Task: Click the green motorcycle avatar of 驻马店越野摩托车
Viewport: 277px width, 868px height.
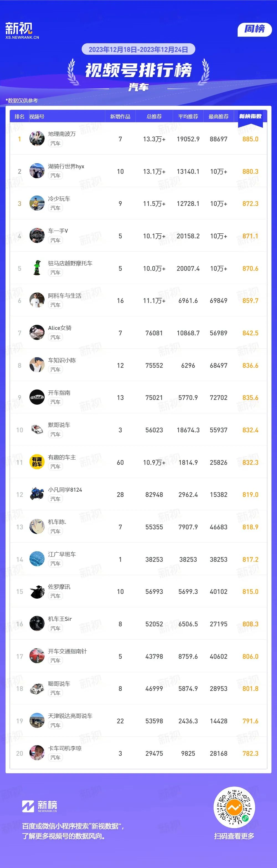Action: tap(37, 268)
